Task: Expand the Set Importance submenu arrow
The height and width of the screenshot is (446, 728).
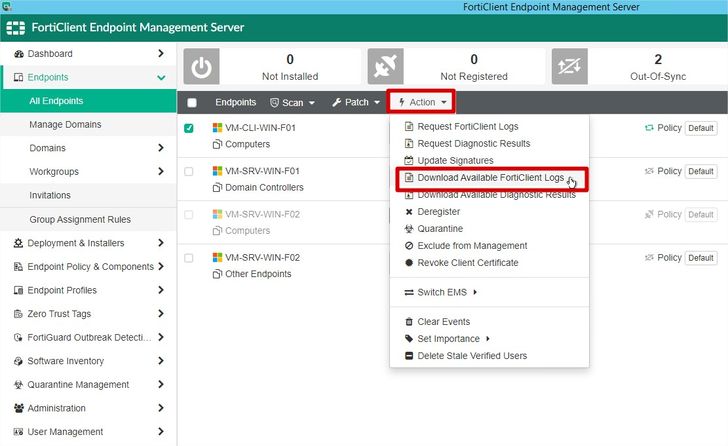Action: click(488, 339)
